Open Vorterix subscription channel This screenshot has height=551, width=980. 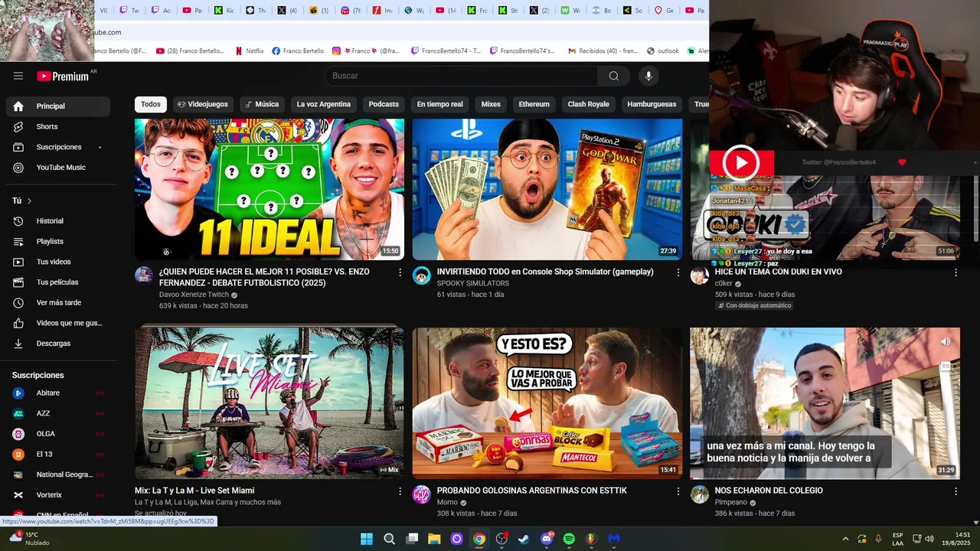58,495
